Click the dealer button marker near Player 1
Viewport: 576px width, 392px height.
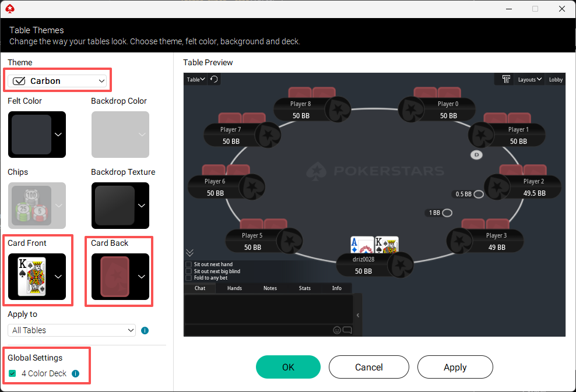[476, 155]
